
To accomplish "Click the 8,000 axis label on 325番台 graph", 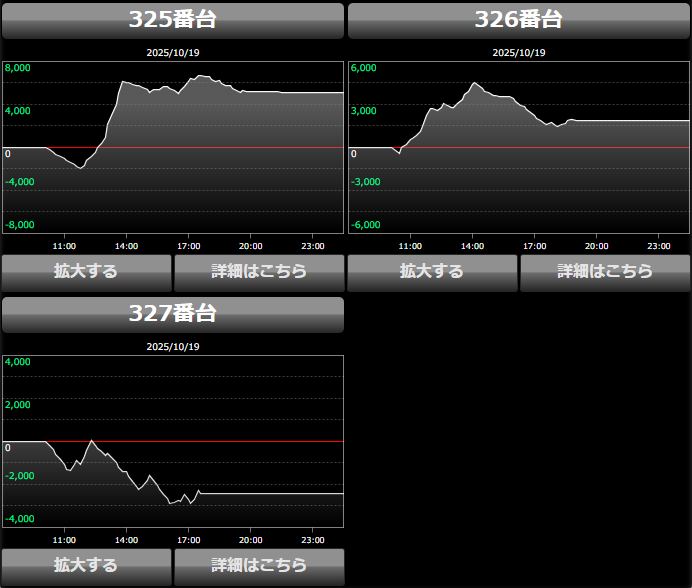I will click(x=18, y=68).
